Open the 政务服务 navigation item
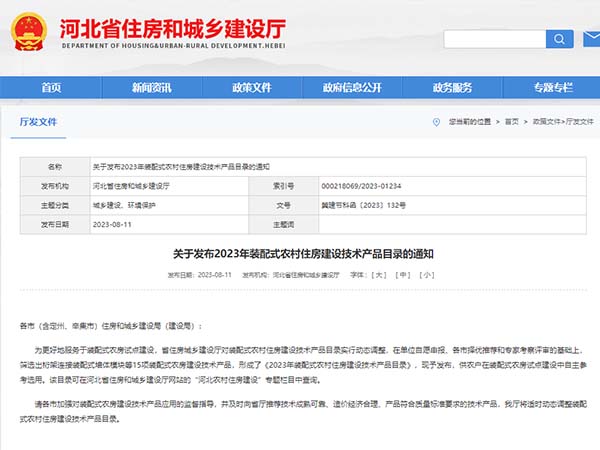This screenshot has width=600, height=450. (452, 87)
